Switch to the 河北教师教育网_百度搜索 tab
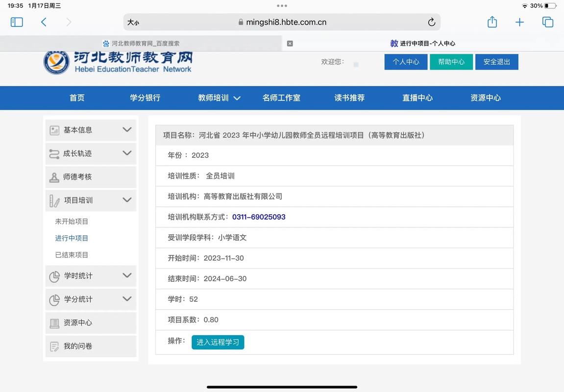This screenshot has height=392, width=564. click(x=142, y=43)
